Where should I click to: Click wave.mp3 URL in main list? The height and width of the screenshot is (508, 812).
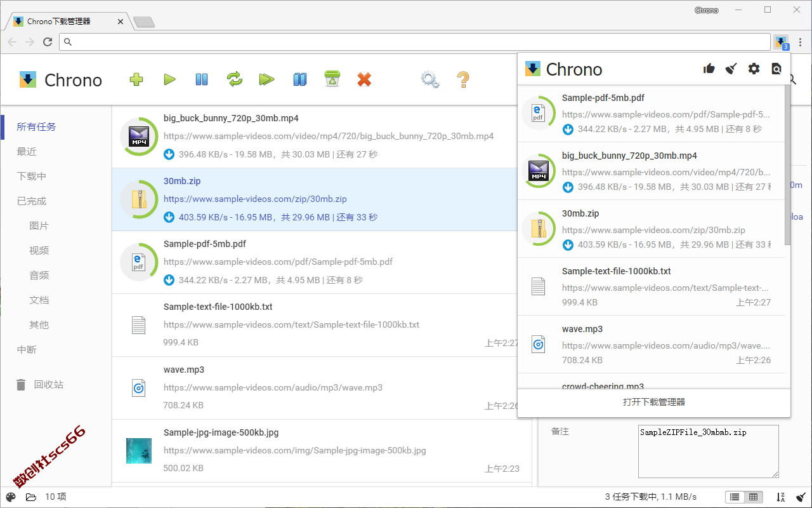[273, 387]
